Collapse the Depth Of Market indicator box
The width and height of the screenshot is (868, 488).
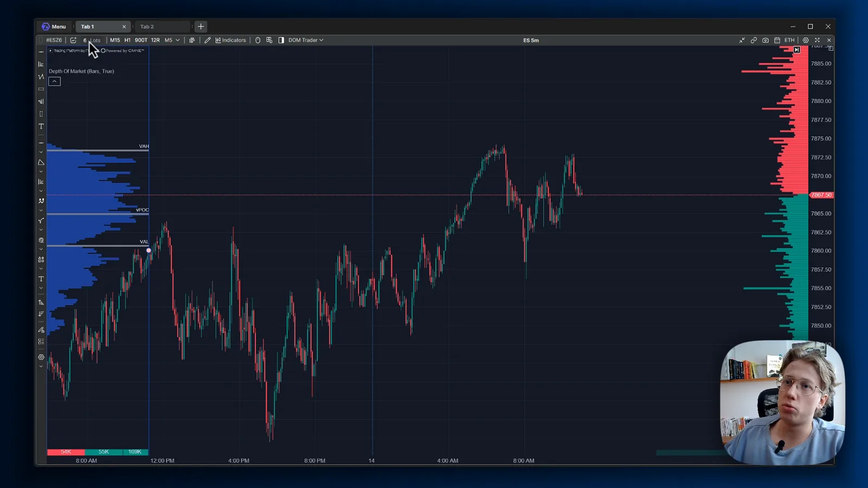click(x=54, y=81)
